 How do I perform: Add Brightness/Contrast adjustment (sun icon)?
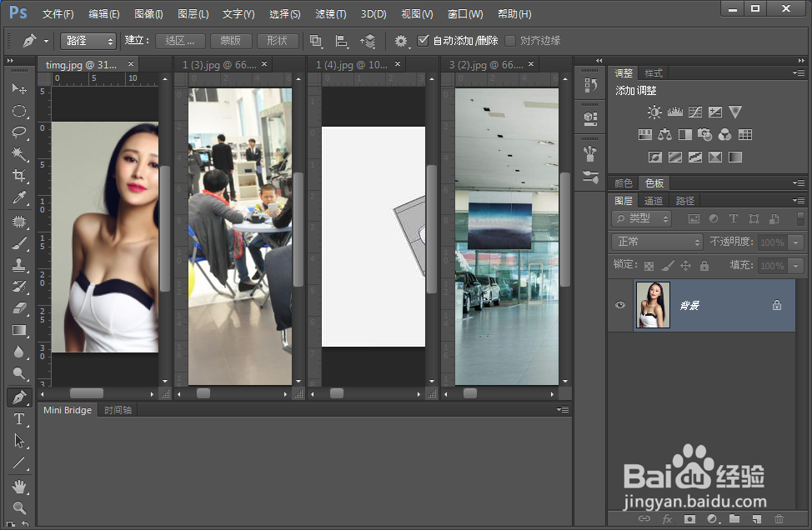click(654, 112)
